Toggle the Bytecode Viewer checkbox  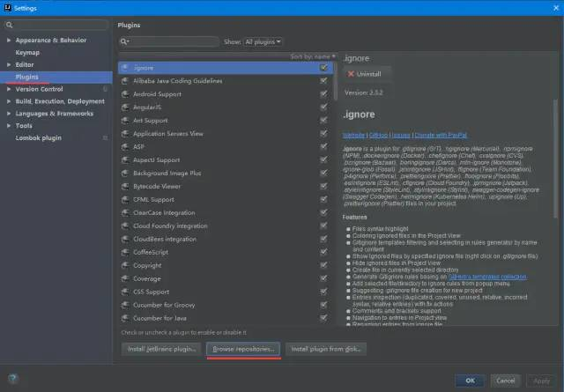click(x=323, y=186)
